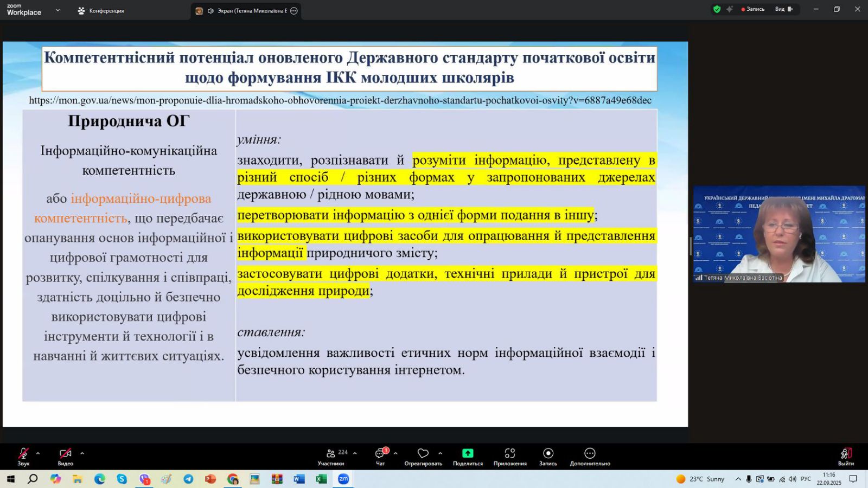The height and width of the screenshot is (488, 868).
Task: Open Microsoft Word from the taskbar
Action: 299,479
